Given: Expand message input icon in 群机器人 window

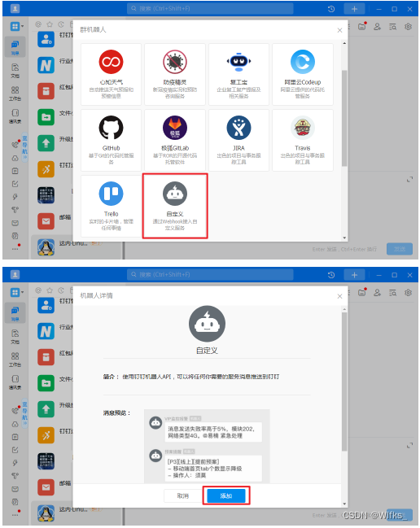Looking at the screenshot, I should click(409, 180).
